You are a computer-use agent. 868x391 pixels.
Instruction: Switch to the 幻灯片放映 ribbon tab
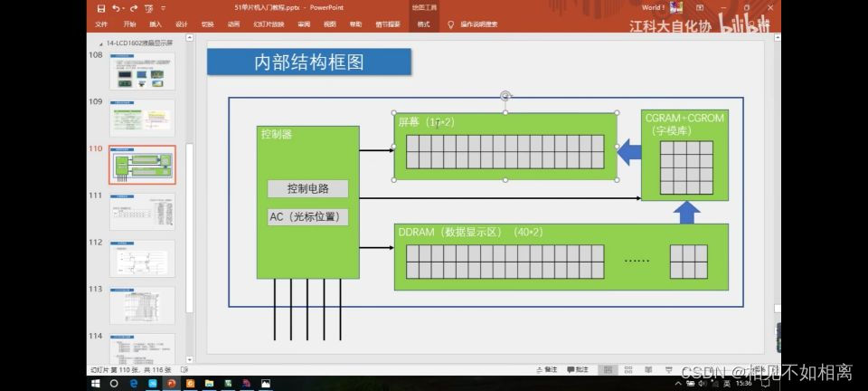(269, 24)
